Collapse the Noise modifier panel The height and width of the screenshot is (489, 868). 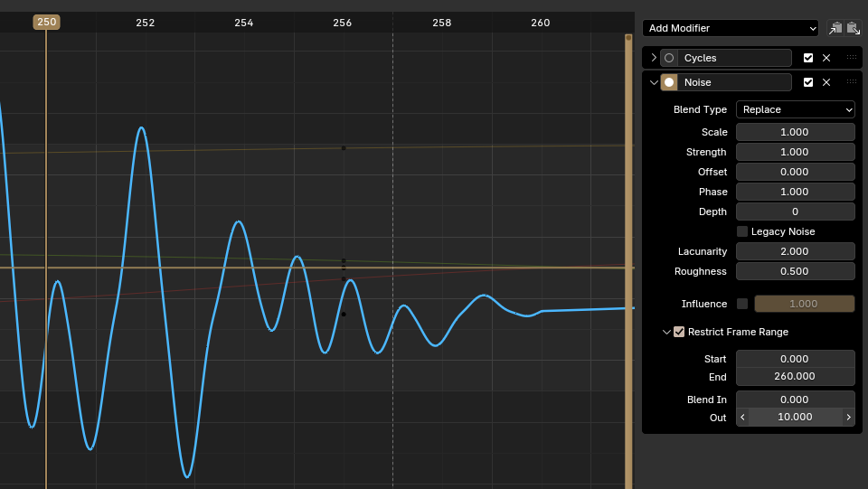(654, 82)
